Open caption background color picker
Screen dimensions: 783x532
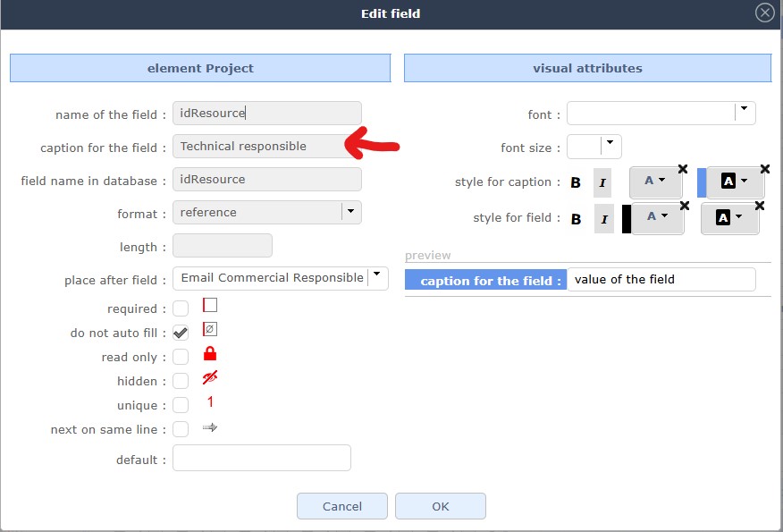point(732,182)
